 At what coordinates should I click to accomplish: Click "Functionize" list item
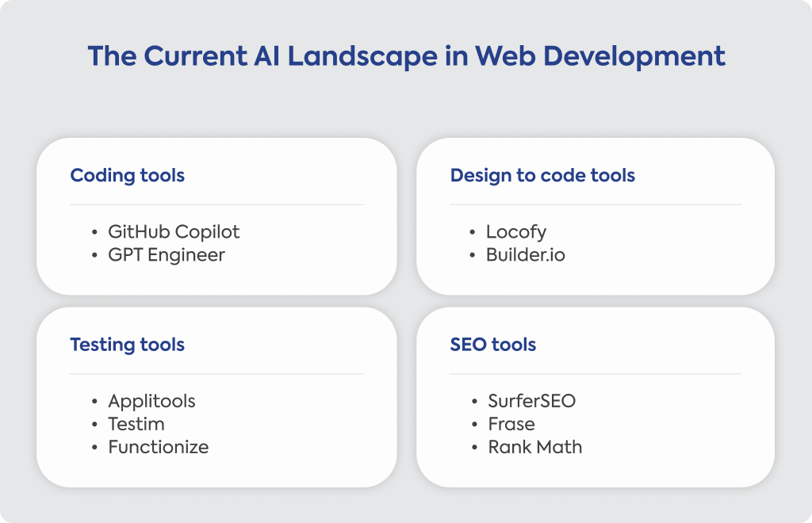pyautogui.click(x=159, y=447)
